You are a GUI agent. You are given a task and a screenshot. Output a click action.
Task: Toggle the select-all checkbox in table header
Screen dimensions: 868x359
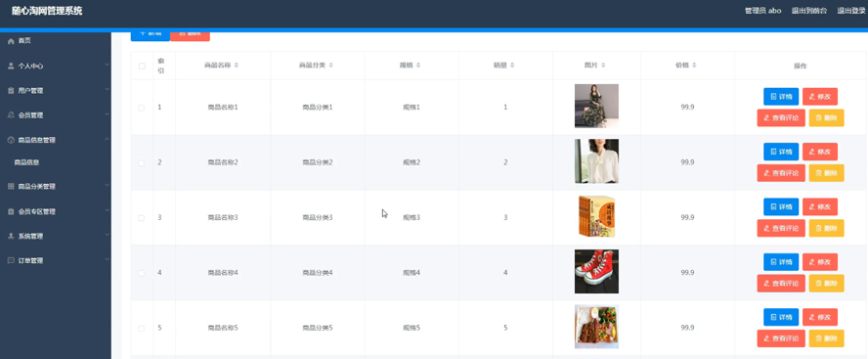pyautogui.click(x=142, y=66)
